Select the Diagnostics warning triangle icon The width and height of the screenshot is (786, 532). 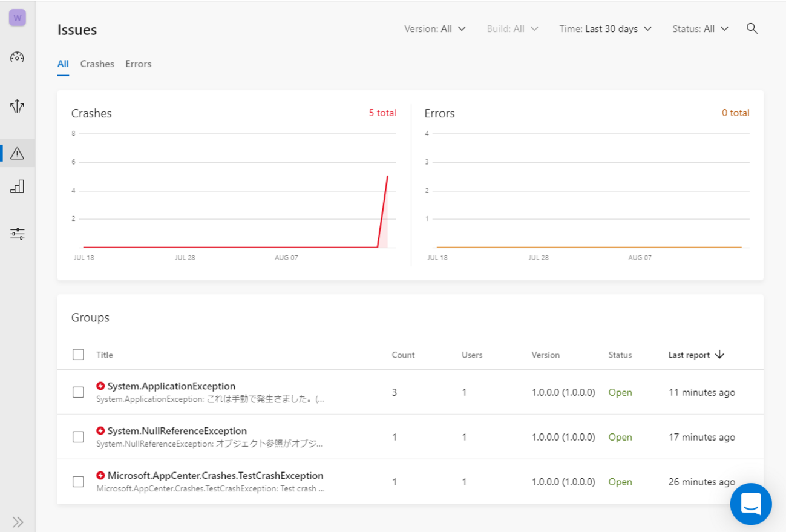17,154
